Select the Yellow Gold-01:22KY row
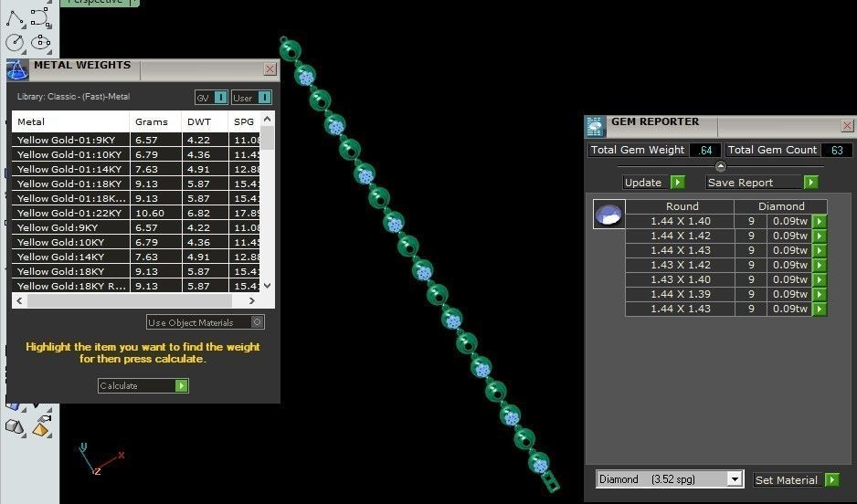This screenshot has height=504, width=857. 135,213
